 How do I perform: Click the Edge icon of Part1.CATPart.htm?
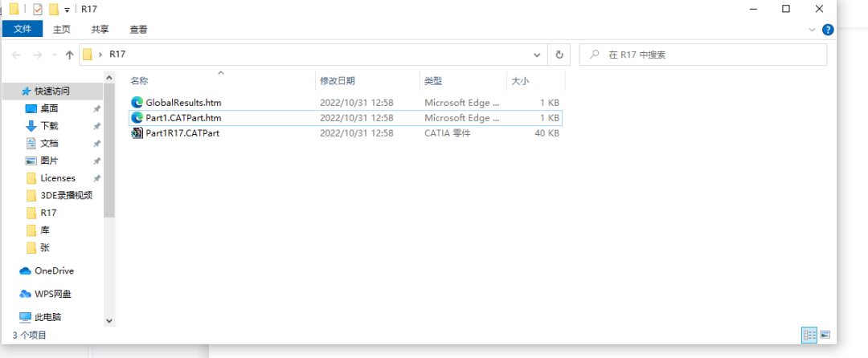point(137,118)
